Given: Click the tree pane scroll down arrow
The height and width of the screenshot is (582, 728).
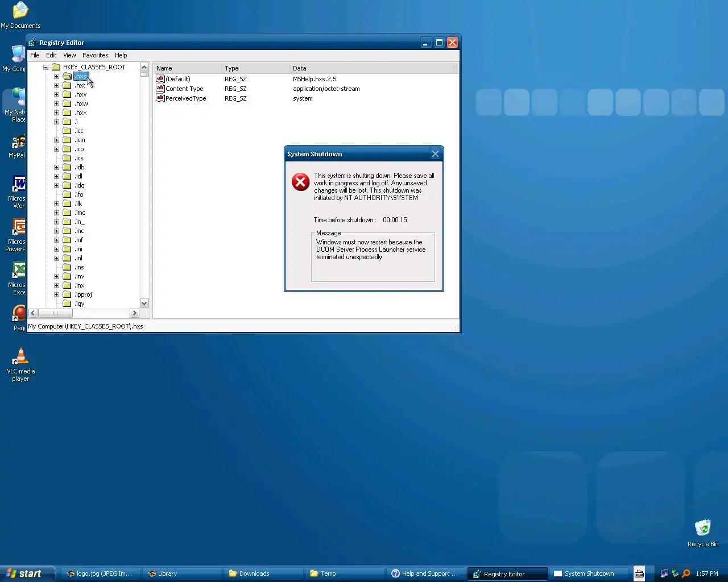Looking at the screenshot, I should [144, 304].
